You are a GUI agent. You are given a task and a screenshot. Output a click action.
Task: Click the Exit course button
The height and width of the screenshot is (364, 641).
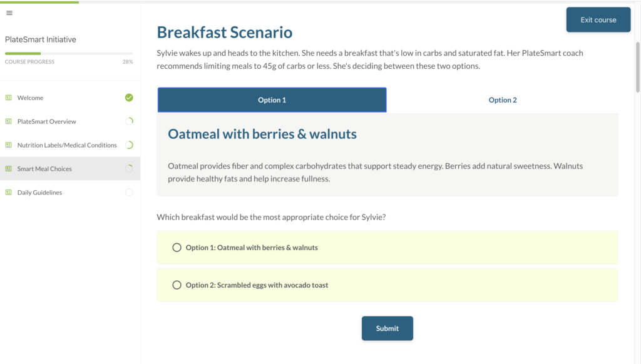tap(598, 20)
